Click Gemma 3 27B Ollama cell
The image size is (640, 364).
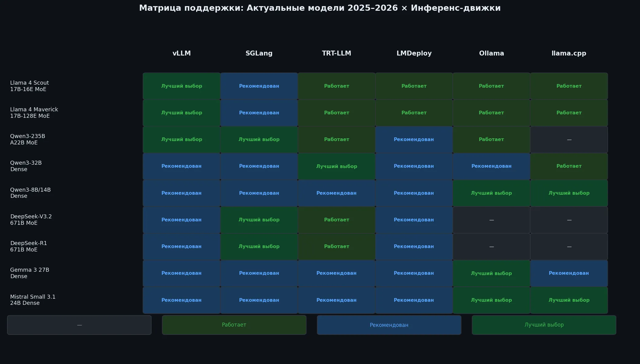[491, 273]
